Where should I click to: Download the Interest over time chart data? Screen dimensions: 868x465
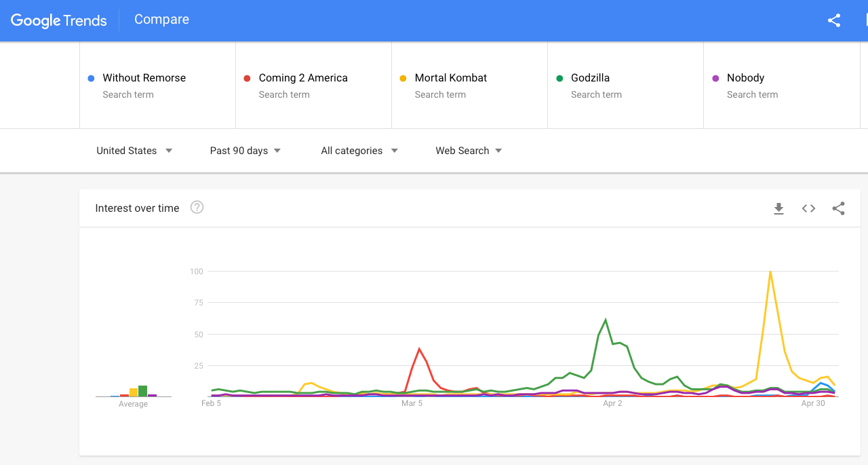[x=778, y=208]
